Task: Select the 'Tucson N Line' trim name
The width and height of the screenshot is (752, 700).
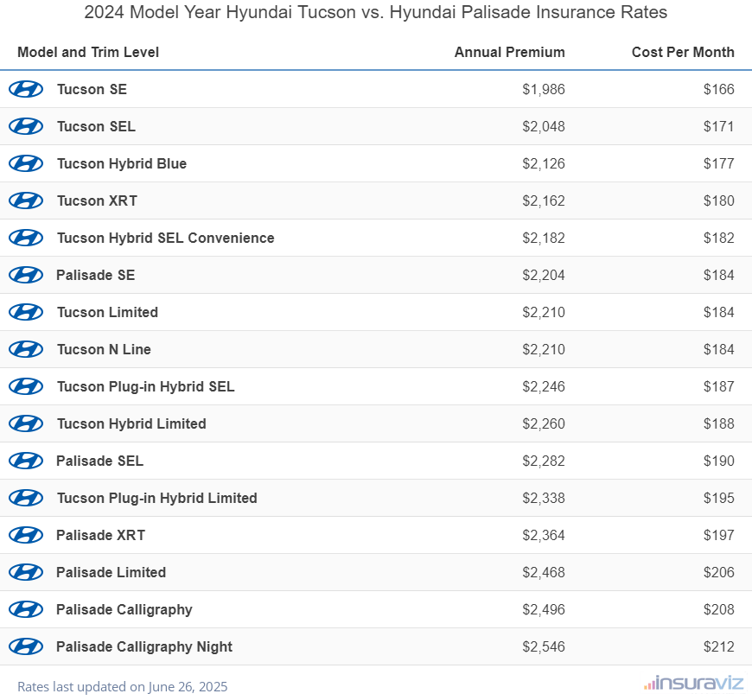Action: coord(104,349)
